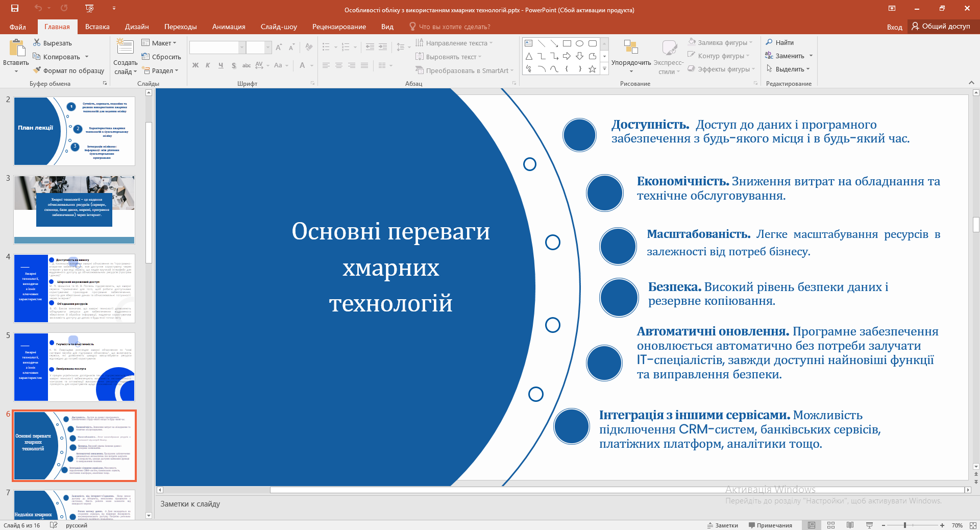Image resolution: width=980 pixels, height=530 pixels.
Task: Click Общий доступ share button
Action: (941, 26)
